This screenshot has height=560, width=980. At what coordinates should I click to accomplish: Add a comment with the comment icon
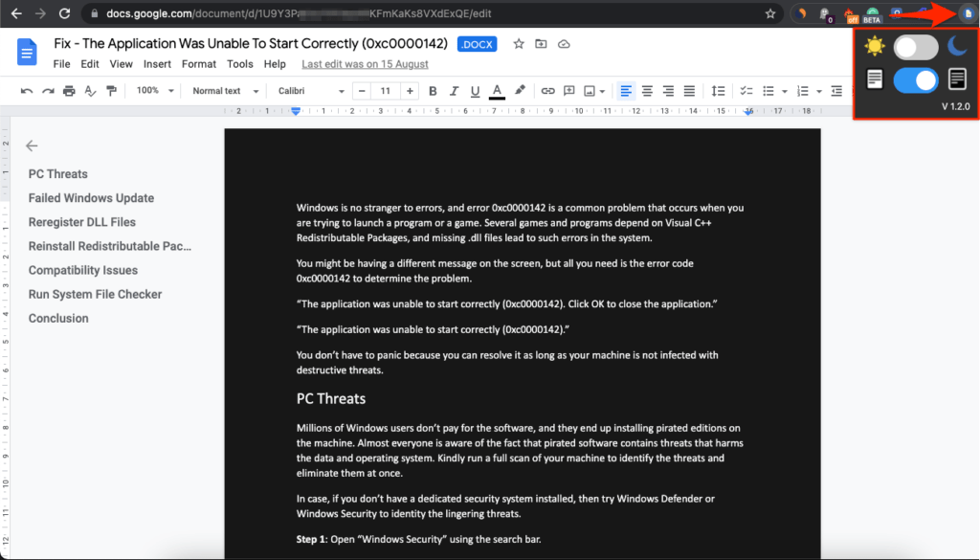568,90
